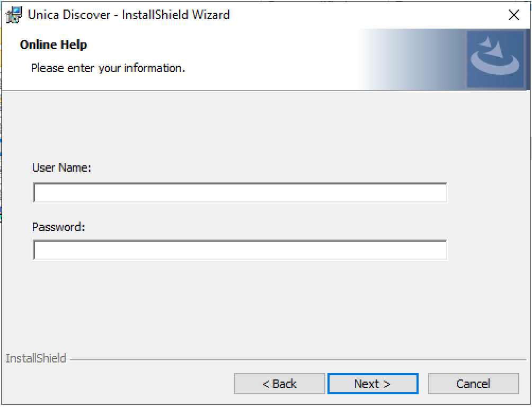Close the InstallShield Wizard window
Screen dimensions: 532x407
point(513,15)
